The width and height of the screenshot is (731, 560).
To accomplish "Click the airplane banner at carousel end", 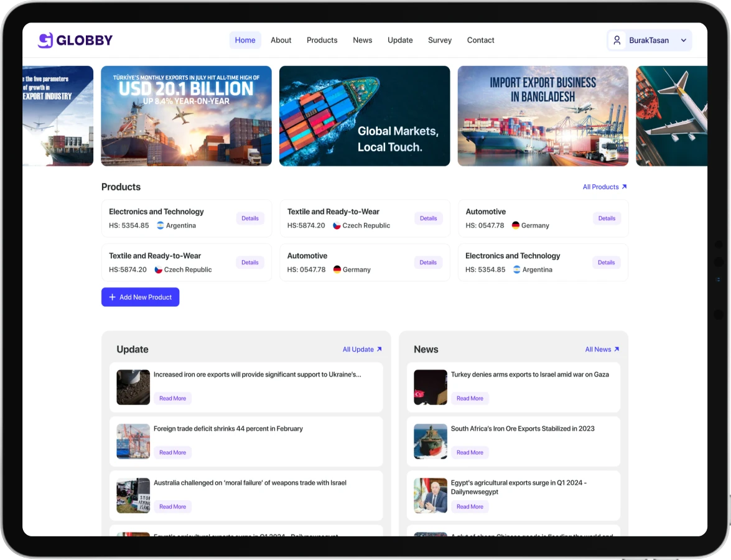I will pyautogui.click(x=672, y=116).
